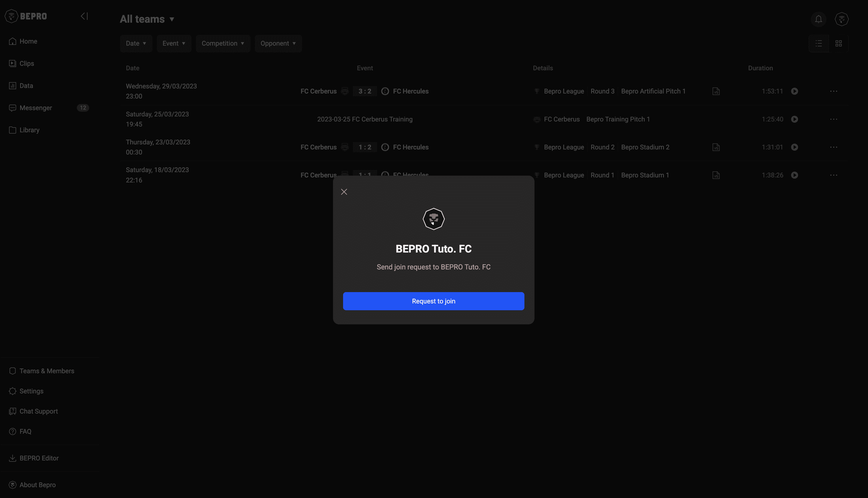The height and width of the screenshot is (498, 868).
Task: Open the Date filter dropdown
Action: (x=136, y=43)
